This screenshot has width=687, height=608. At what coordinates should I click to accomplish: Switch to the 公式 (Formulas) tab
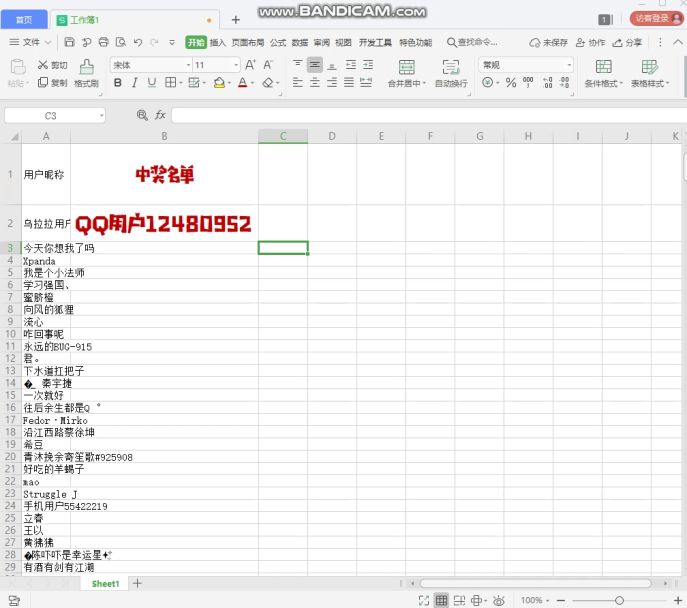[x=276, y=43]
